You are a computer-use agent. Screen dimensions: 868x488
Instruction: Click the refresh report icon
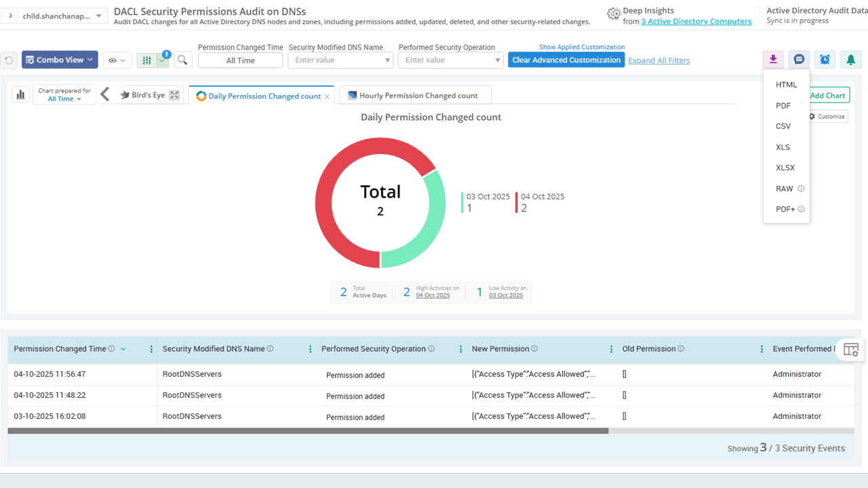pyautogui.click(x=9, y=60)
